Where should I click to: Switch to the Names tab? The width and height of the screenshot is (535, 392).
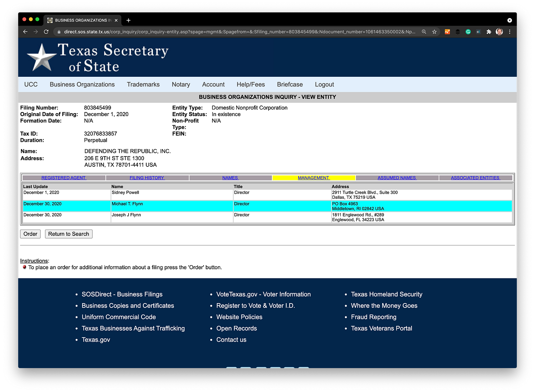click(x=230, y=178)
